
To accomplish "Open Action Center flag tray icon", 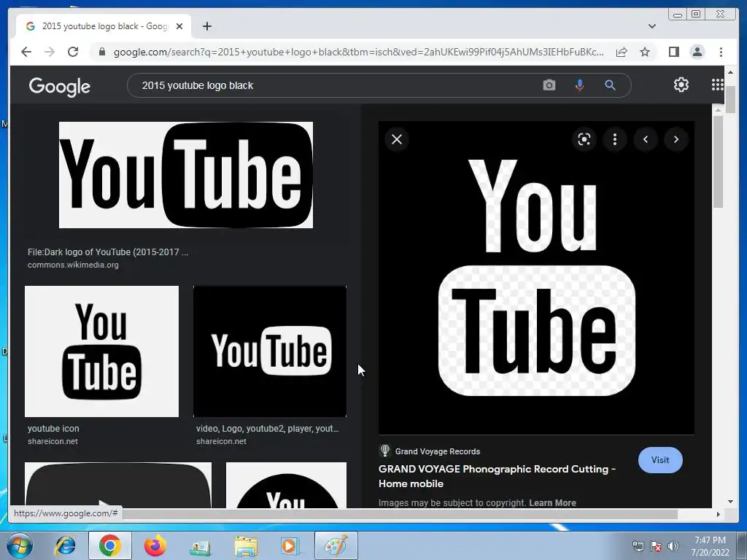I will coord(656,546).
